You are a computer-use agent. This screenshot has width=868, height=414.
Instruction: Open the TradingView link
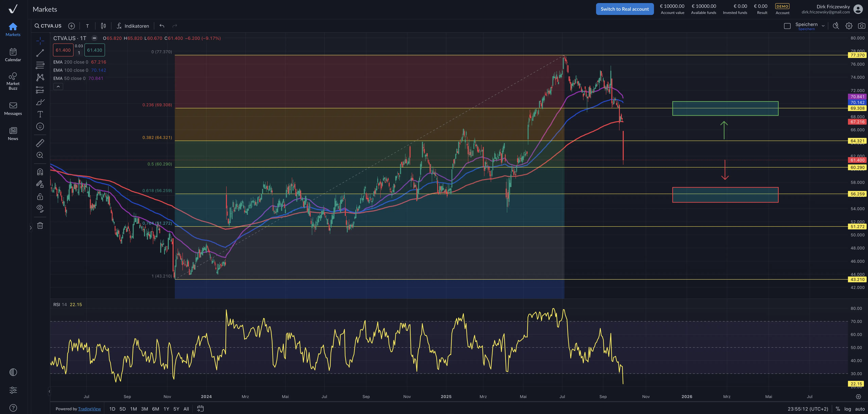tap(89, 409)
